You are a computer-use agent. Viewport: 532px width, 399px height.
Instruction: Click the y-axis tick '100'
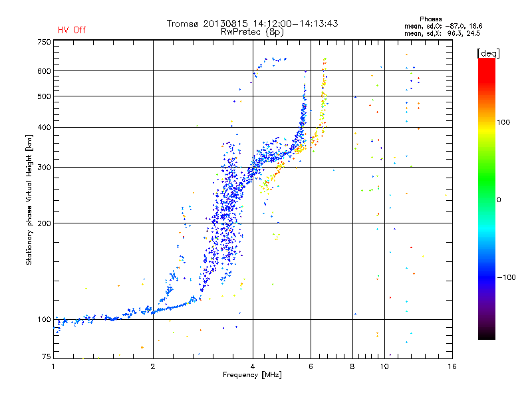pos(44,319)
